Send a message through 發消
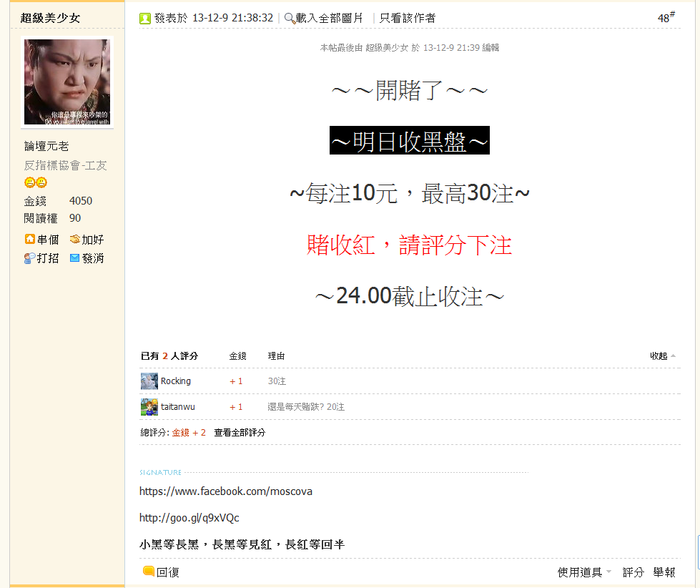 pyautogui.click(x=93, y=258)
